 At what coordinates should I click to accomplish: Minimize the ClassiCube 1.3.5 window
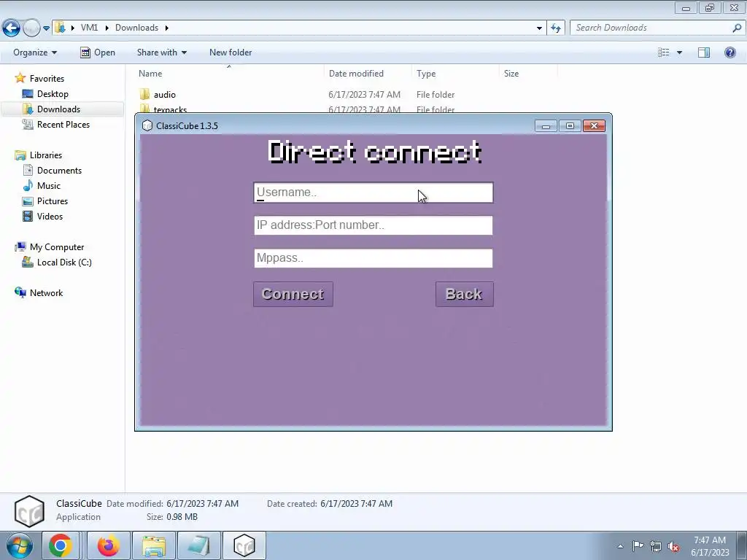coord(546,125)
